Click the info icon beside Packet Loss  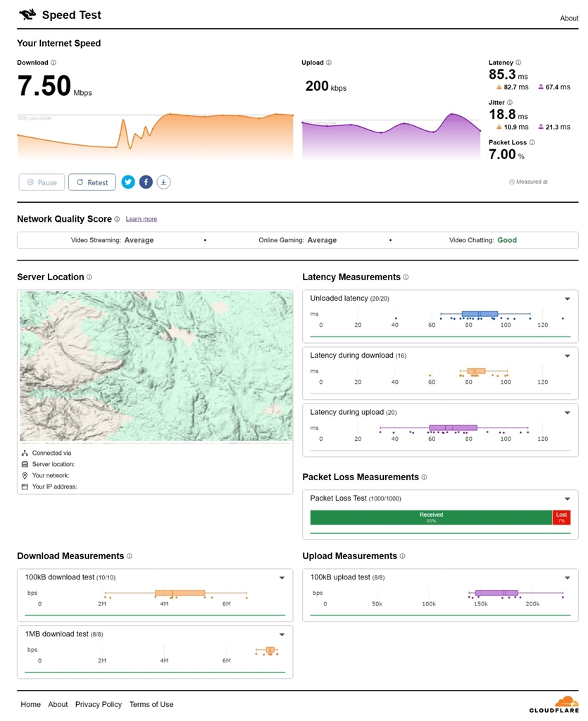pyautogui.click(x=532, y=142)
